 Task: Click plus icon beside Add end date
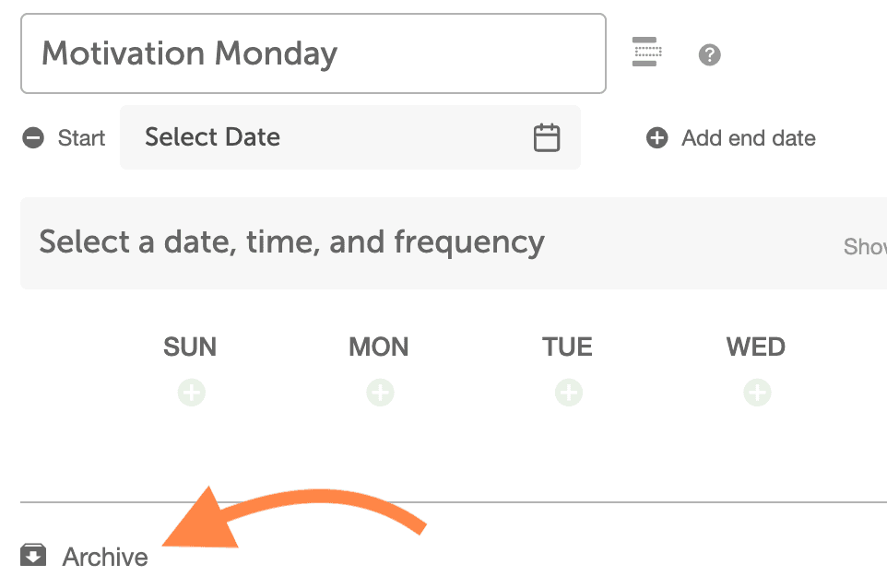(656, 138)
